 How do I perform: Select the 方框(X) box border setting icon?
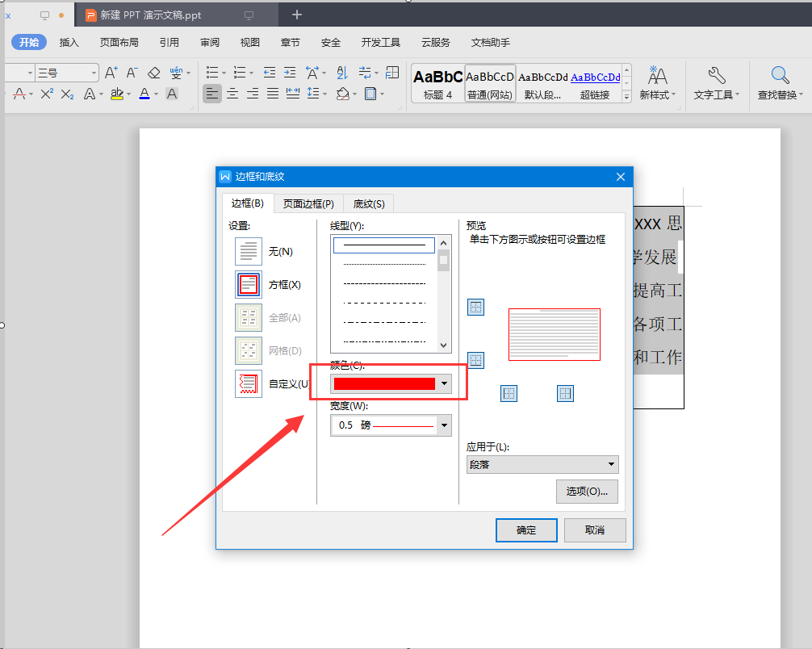[x=249, y=284]
